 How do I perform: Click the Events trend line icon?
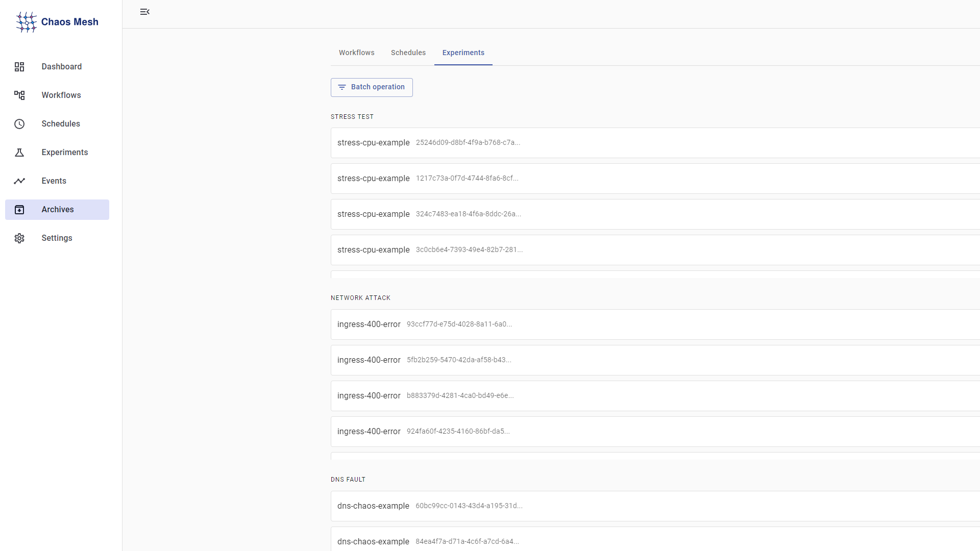click(19, 181)
